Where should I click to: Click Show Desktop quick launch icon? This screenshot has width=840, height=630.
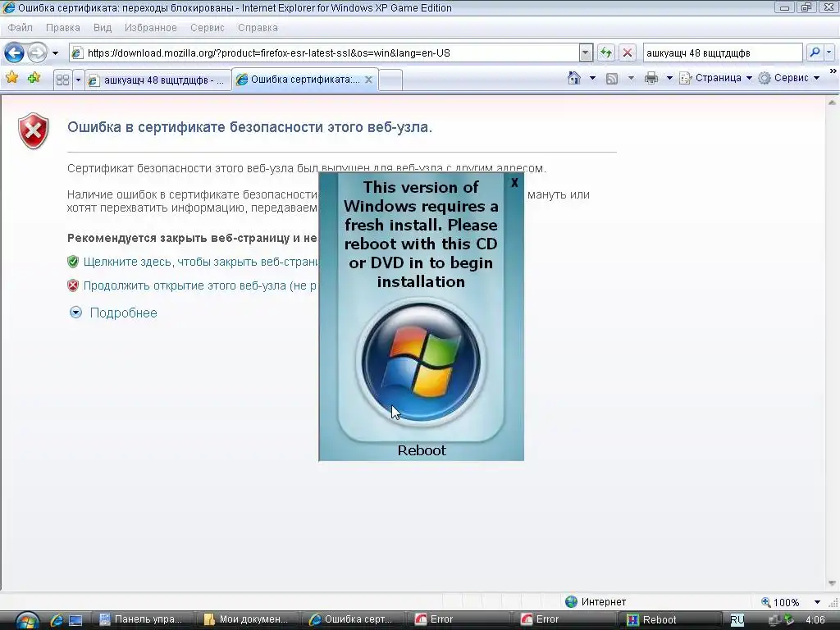[x=75, y=620]
